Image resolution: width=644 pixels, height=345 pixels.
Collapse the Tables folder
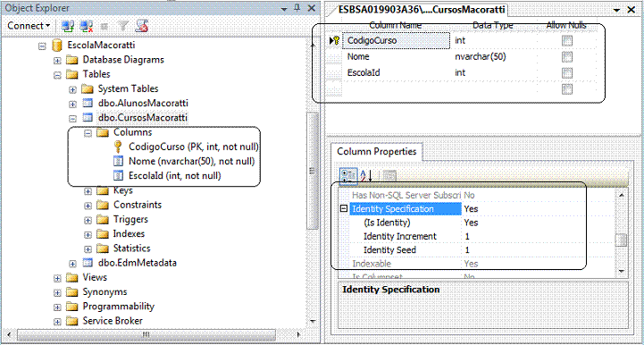point(57,75)
